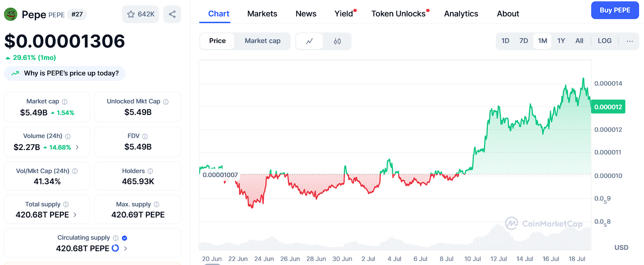
Task: Ask why PEPE's price is up today
Action: [x=65, y=73]
